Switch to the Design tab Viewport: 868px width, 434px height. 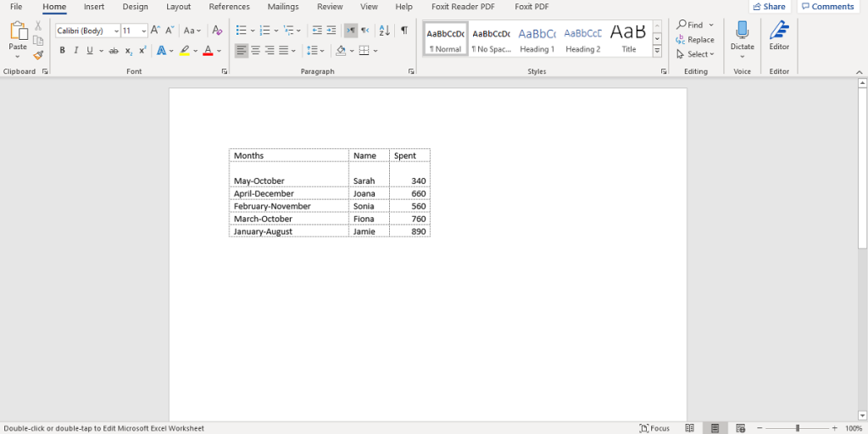pyautogui.click(x=135, y=7)
